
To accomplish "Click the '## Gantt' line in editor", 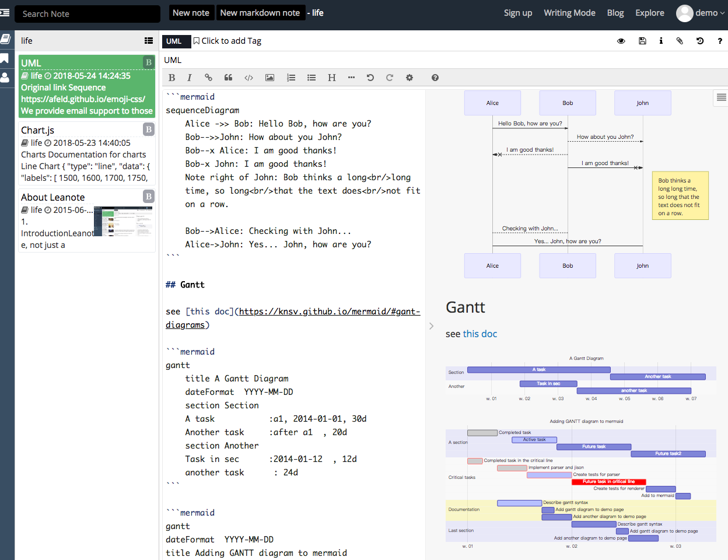I will point(185,285).
